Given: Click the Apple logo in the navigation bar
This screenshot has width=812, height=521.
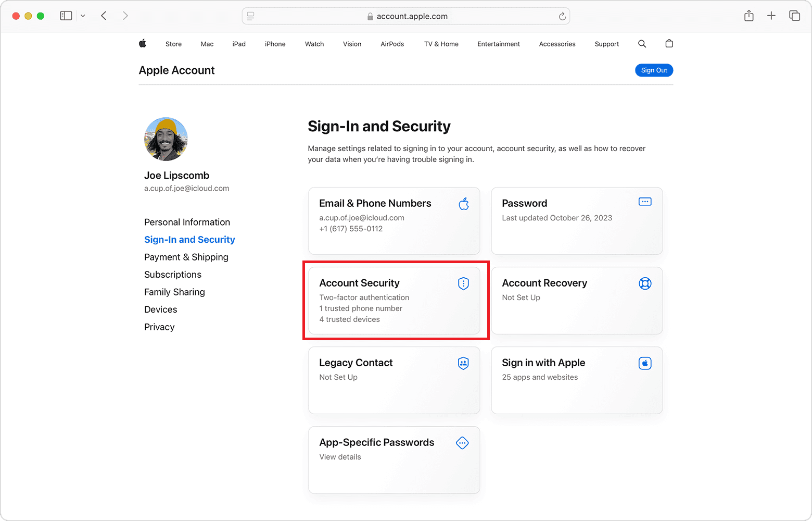Looking at the screenshot, I should coord(143,44).
